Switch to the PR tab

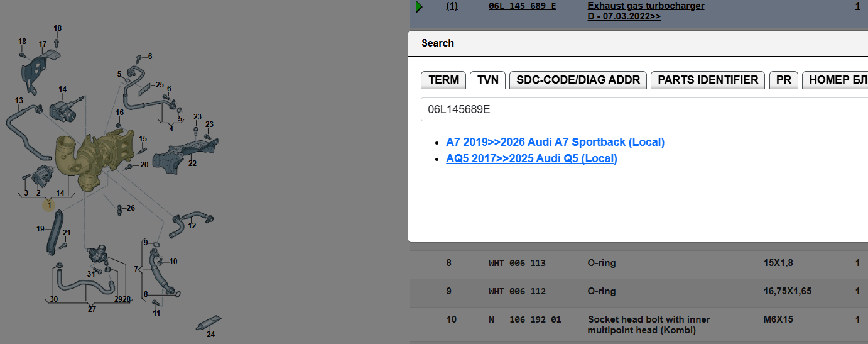[x=783, y=80]
